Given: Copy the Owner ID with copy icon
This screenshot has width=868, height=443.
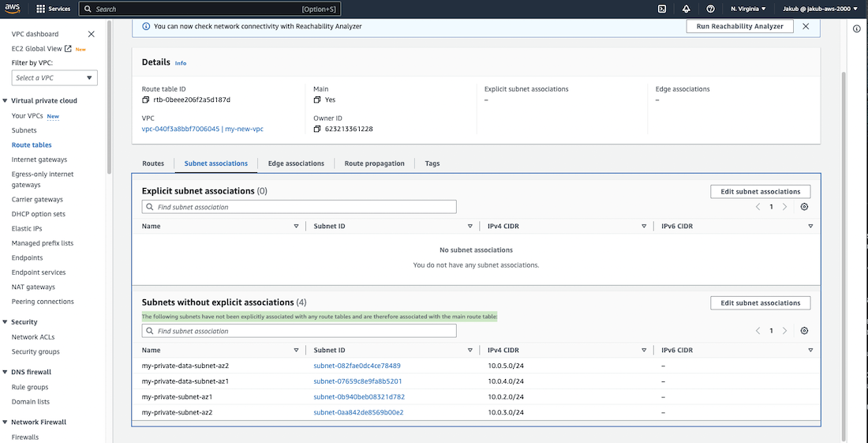Looking at the screenshot, I should point(317,129).
